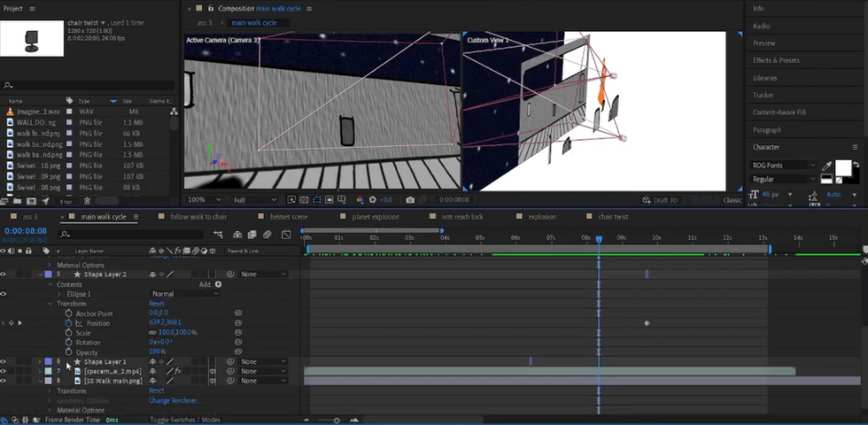The width and height of the screenshot is (868, 425).
Task: Open the magnification 100% dropdown
Action: 205,200
